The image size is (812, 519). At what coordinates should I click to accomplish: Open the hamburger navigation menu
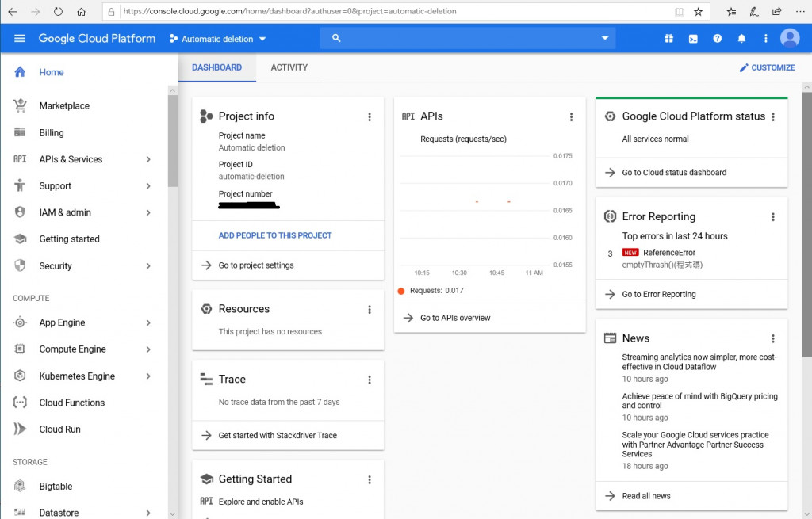20,38
